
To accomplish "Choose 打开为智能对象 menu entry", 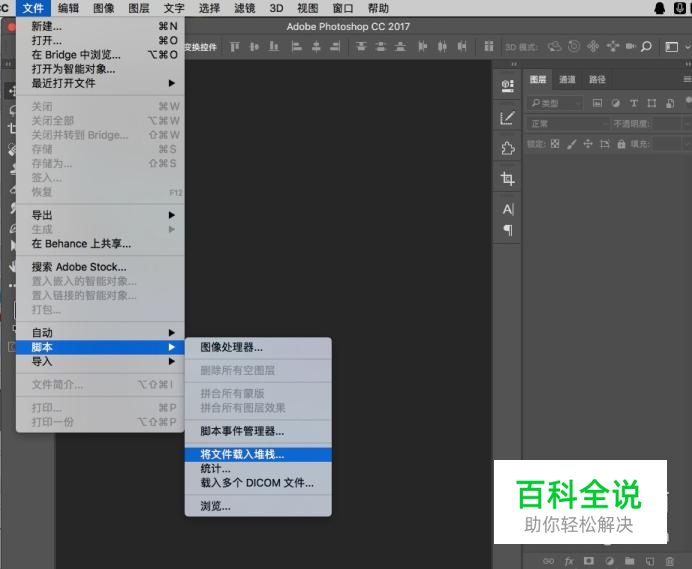I will coord(100,69).
